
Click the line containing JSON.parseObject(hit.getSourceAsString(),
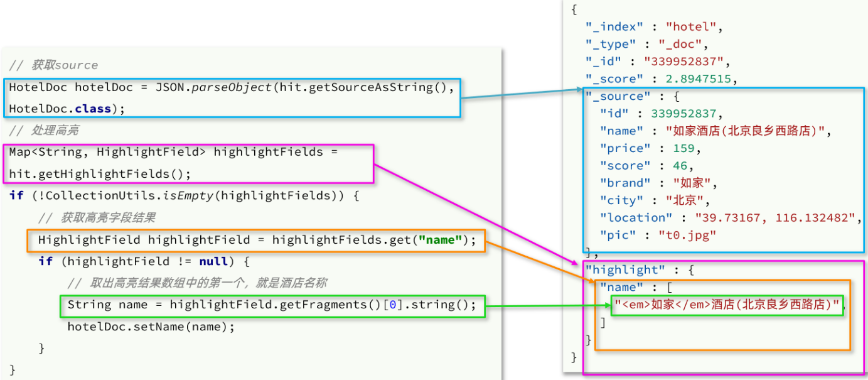231,87
